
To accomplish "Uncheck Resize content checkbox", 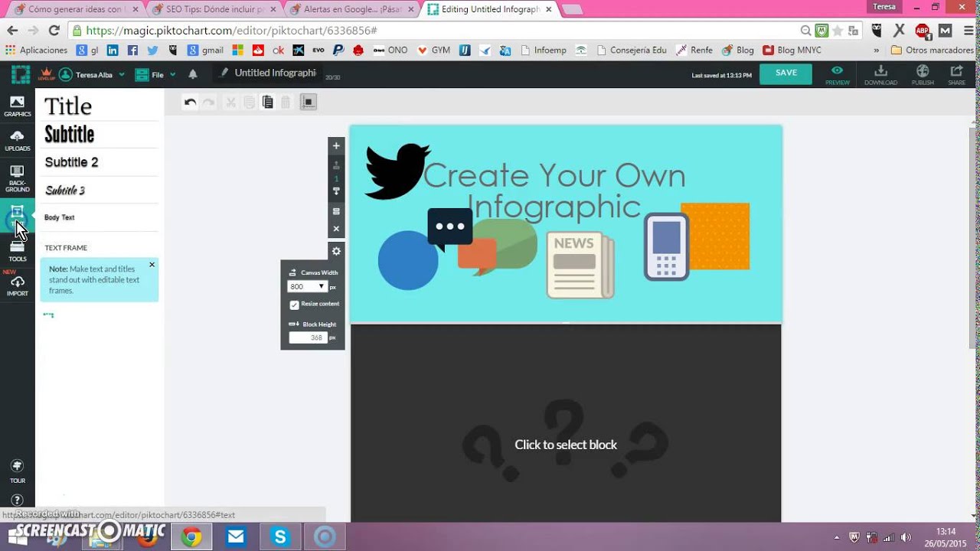I will click(x=294, y=305).
